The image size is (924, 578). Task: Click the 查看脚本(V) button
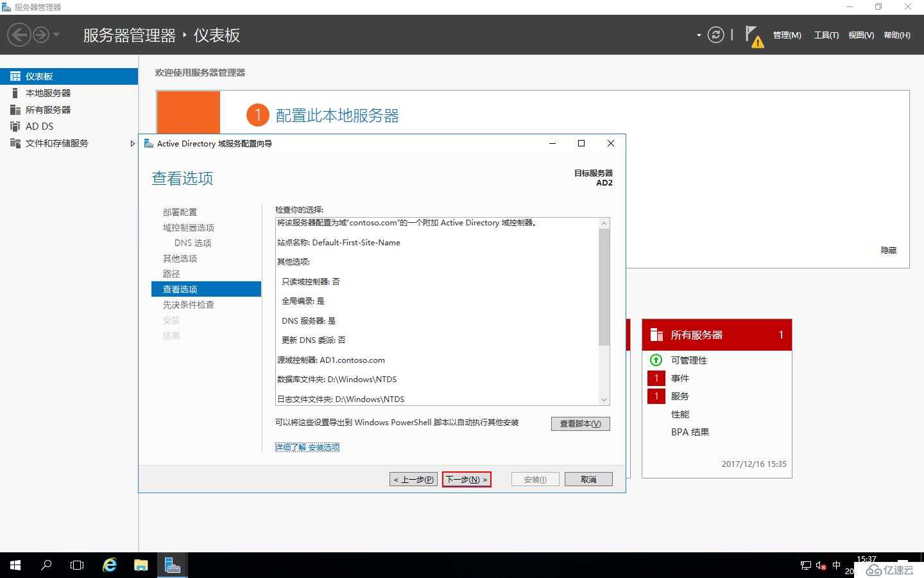click(581, 424)
